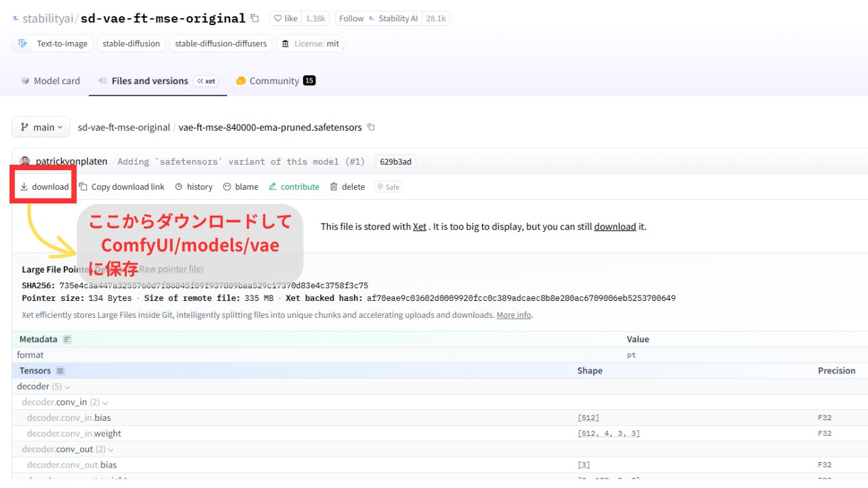868x488 pixels.
Task: Open the file history
Action: coord(194,187)
